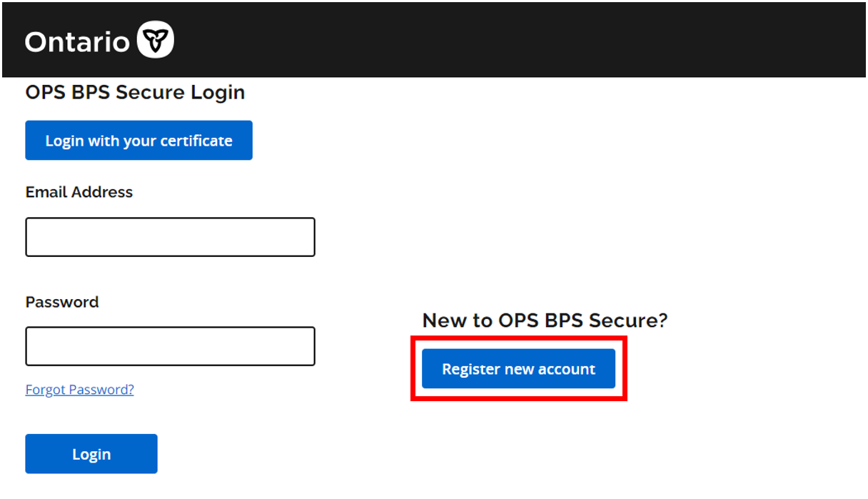Activate the password entry field
This screenshot has height=499, width=868.
click(x=170, y=346)
